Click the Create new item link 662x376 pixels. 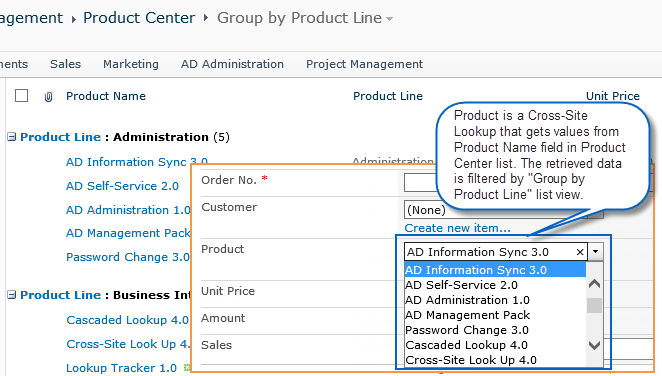coord(457,228)
